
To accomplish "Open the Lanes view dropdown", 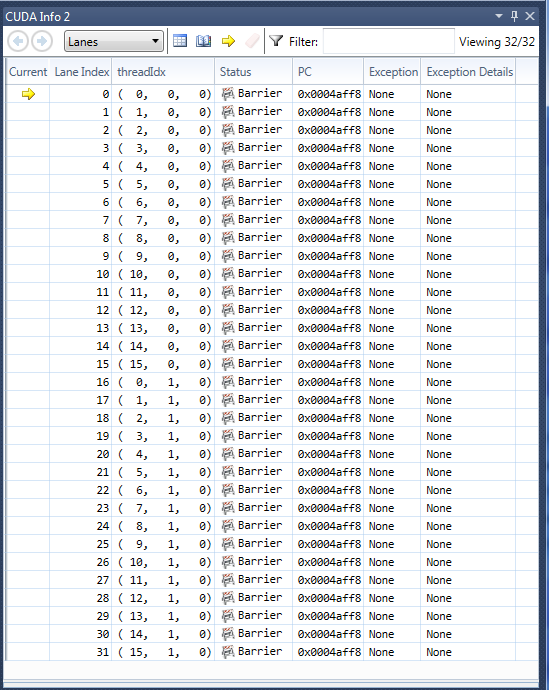I will (113, 41).
